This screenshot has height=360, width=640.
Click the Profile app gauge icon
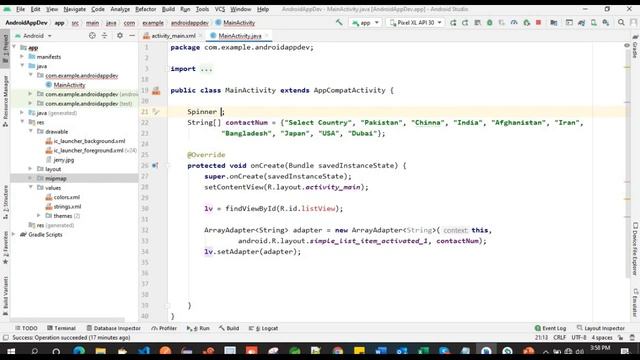[x=514, y=23]
